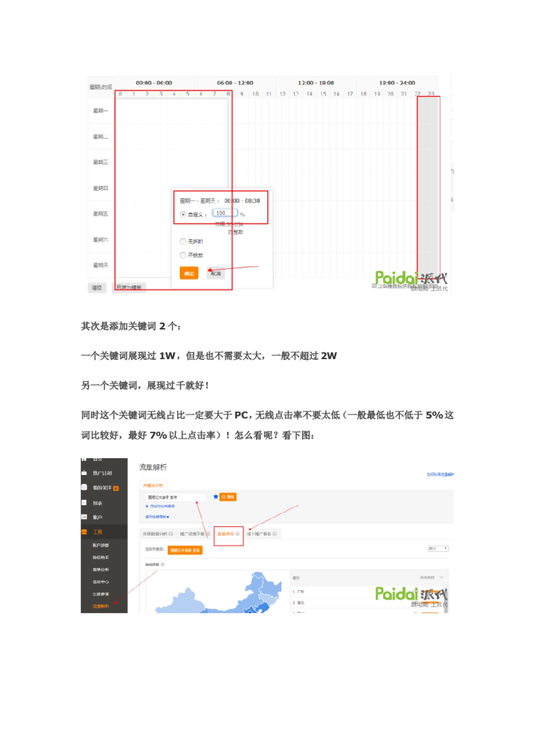Click the blue star favorite icon

click(x=216, y=496)
